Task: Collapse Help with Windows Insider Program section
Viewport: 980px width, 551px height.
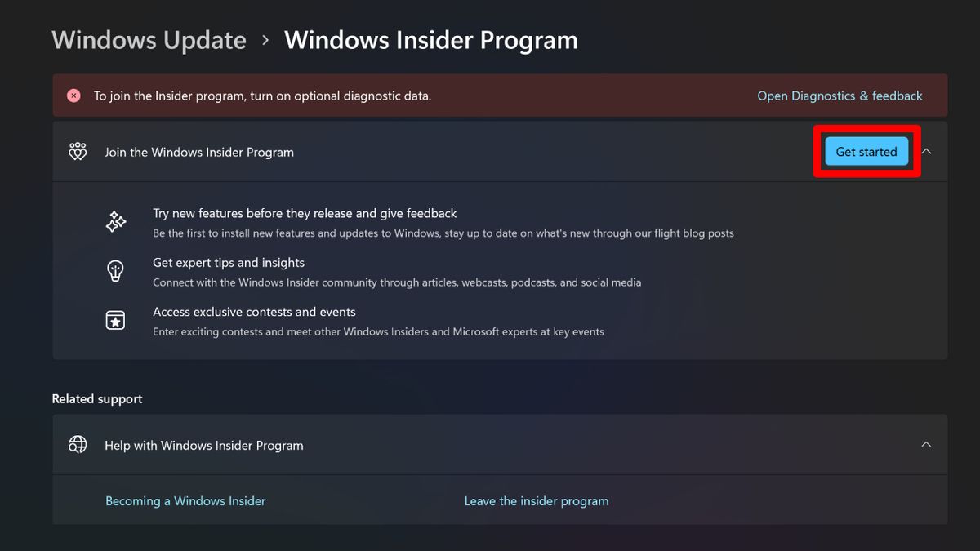Action: 926,445
